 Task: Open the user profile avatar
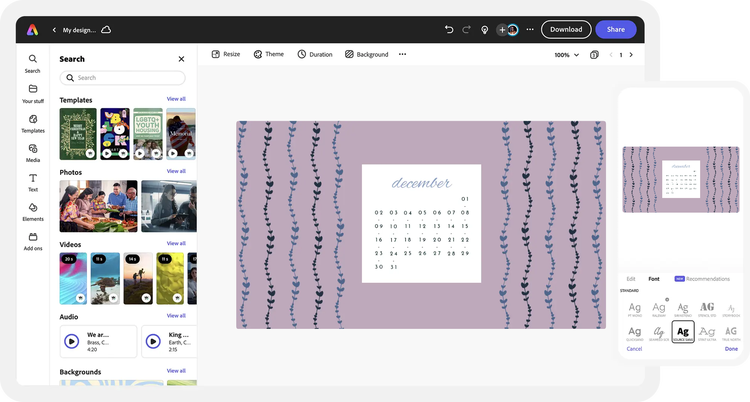coord(513,30)
